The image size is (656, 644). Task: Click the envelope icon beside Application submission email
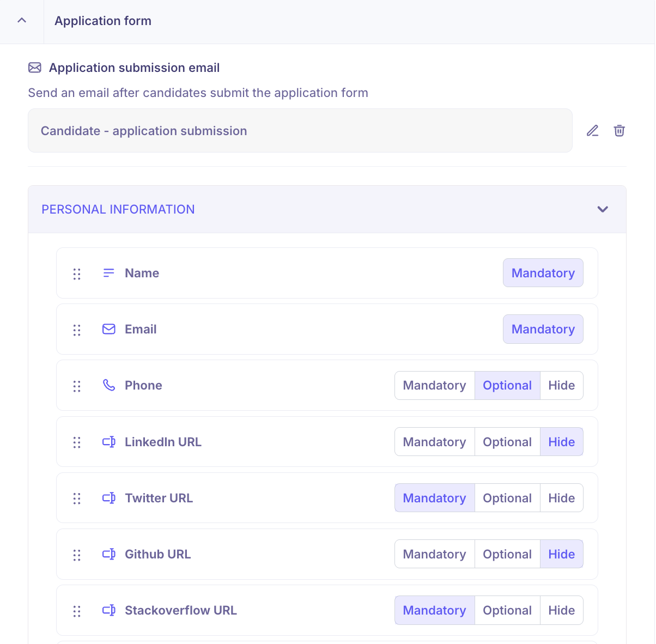pyautogui.click(x=35, y=68)
